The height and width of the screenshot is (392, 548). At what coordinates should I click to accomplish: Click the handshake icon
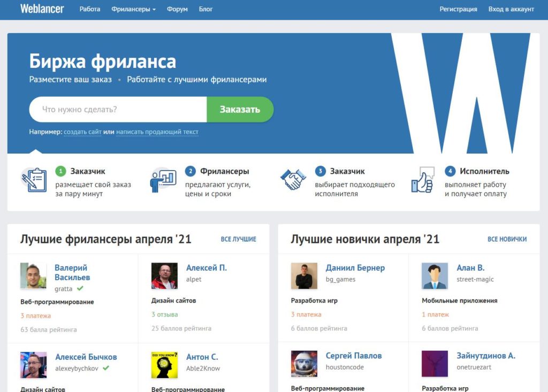pyautogui.click(x=293, y=180)
